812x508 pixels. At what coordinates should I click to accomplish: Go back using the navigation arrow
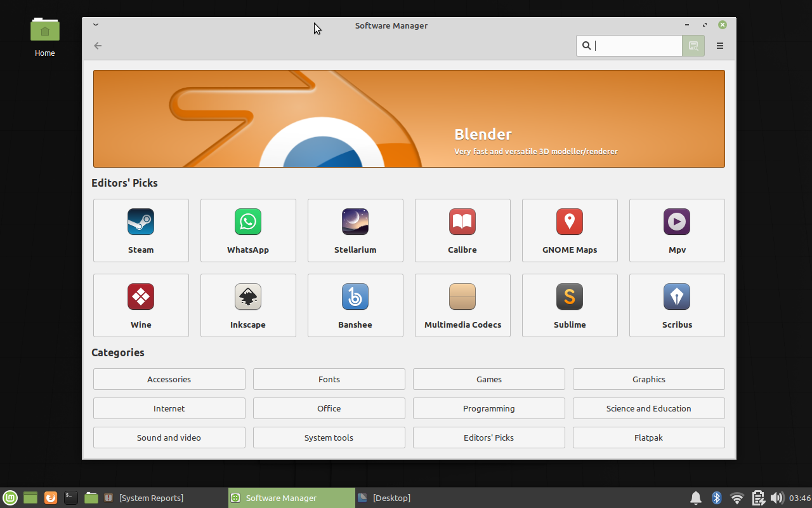coord(97,45)
